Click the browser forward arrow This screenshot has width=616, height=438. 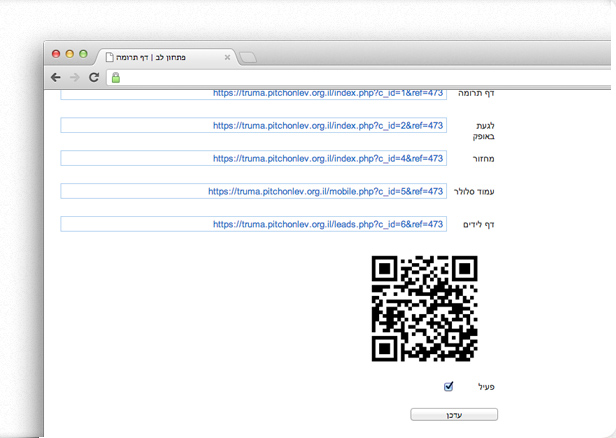(75, 77)
